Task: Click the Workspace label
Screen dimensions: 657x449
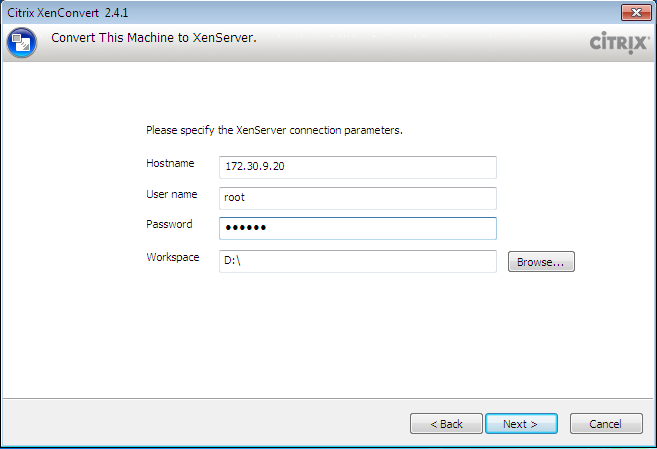Action: tap(172, 257)
